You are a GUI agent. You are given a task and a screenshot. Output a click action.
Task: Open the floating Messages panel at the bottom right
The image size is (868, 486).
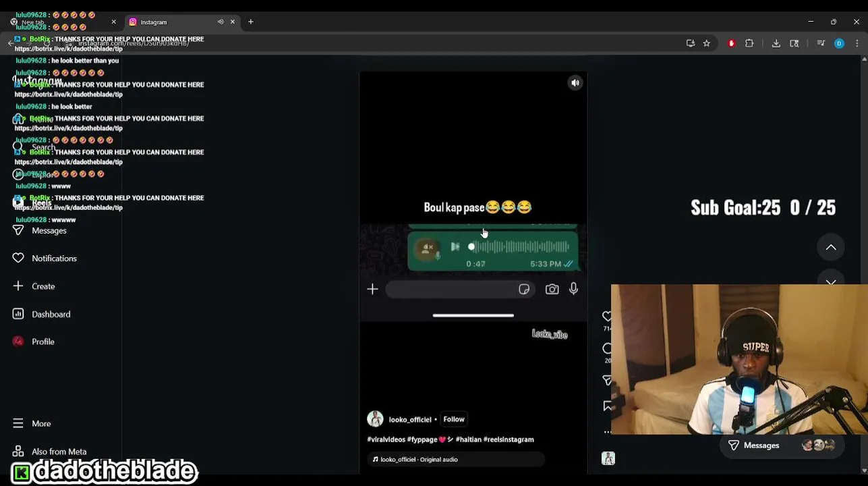point(782,446)
